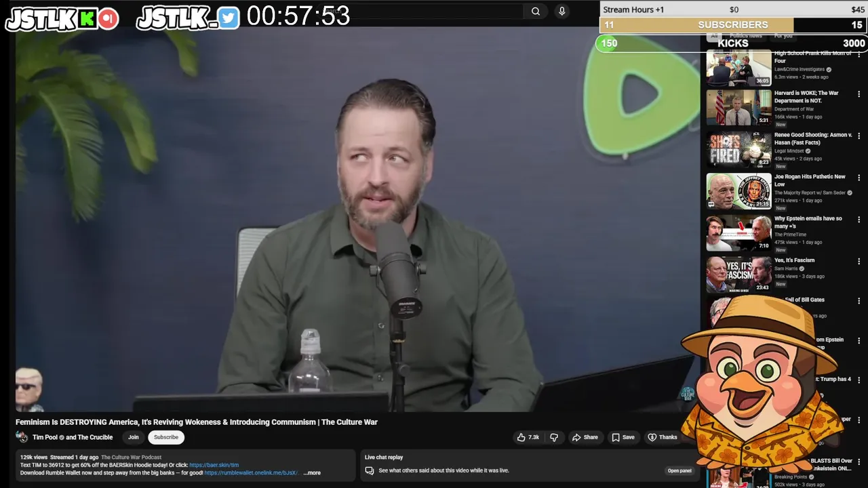868x488 pixels.
Task: Click title 'Harvard is WOKE; The War Department'
Action: click(806, 97)
